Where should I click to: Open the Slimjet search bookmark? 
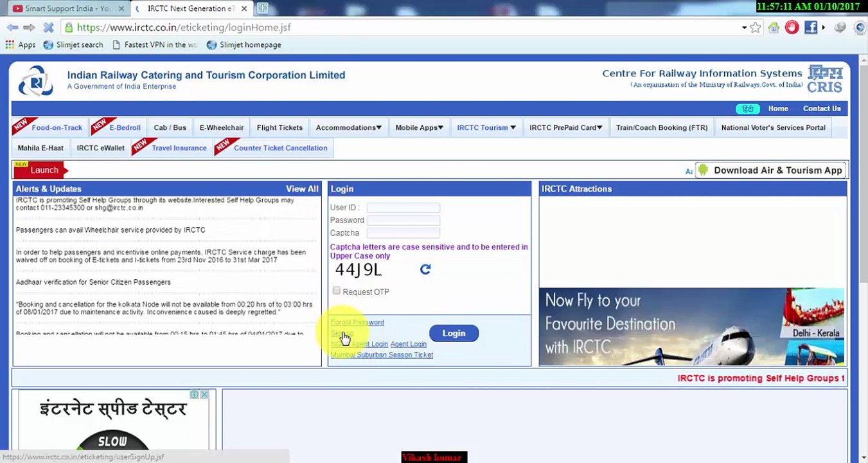point(73,45)
